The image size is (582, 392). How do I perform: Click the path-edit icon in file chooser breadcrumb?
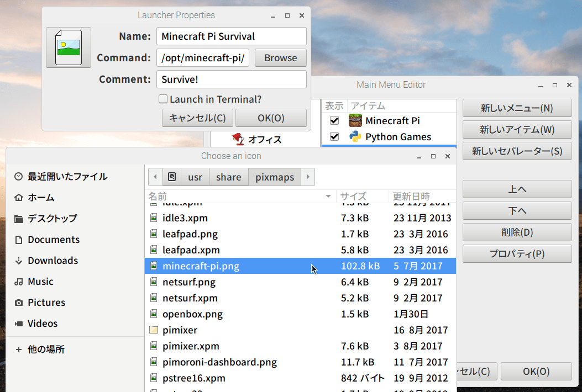coord(172,177)
